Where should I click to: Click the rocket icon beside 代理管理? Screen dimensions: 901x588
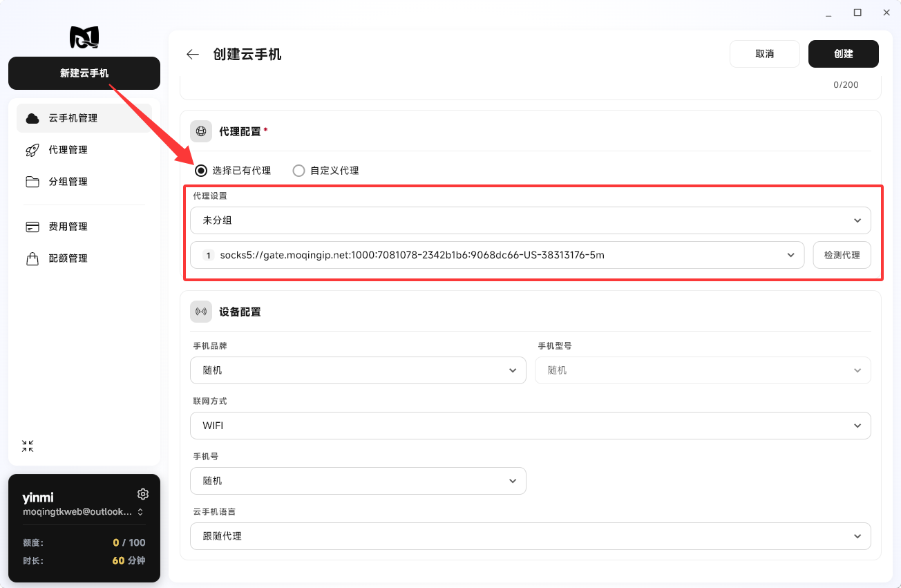click(32, 150)
